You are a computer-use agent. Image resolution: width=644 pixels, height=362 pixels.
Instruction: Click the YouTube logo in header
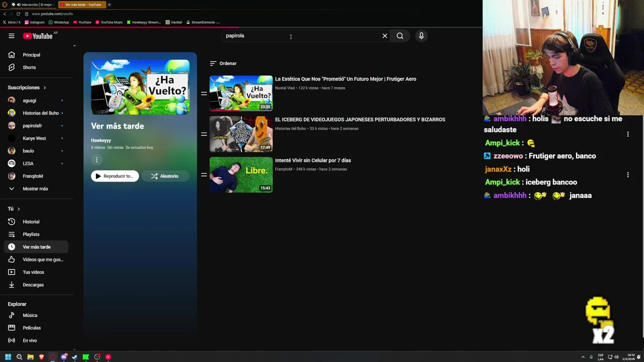[x=38, y=36]
